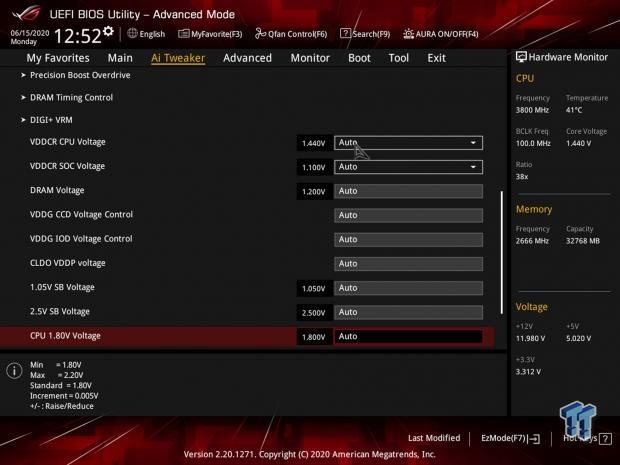
Task: Select the Ai Tweaker tab
Action: point(178,58)
